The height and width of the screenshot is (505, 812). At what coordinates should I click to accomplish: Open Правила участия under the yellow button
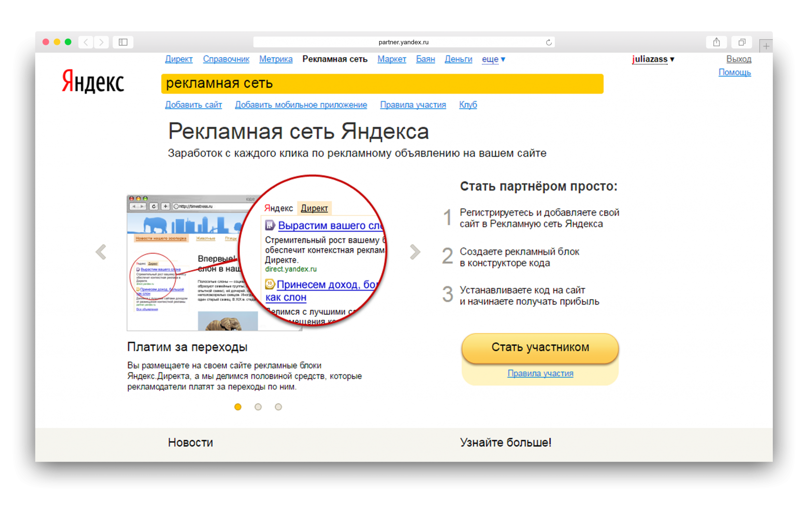point(540,373)
